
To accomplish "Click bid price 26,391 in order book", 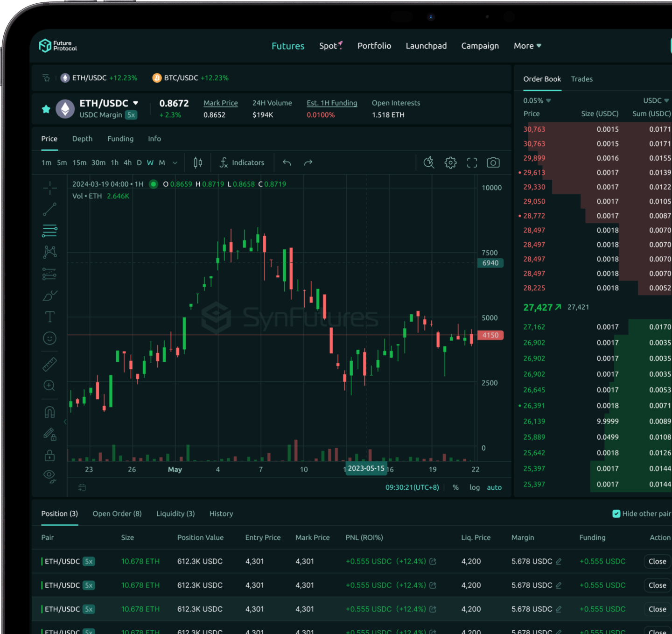I will point(534,406).
